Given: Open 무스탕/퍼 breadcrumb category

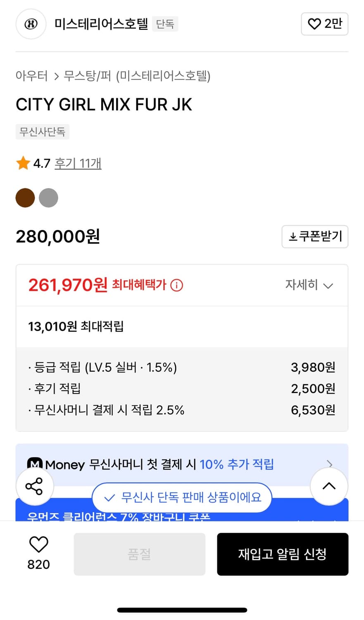Looking at the screenshot, I should [x=87, y=76].
